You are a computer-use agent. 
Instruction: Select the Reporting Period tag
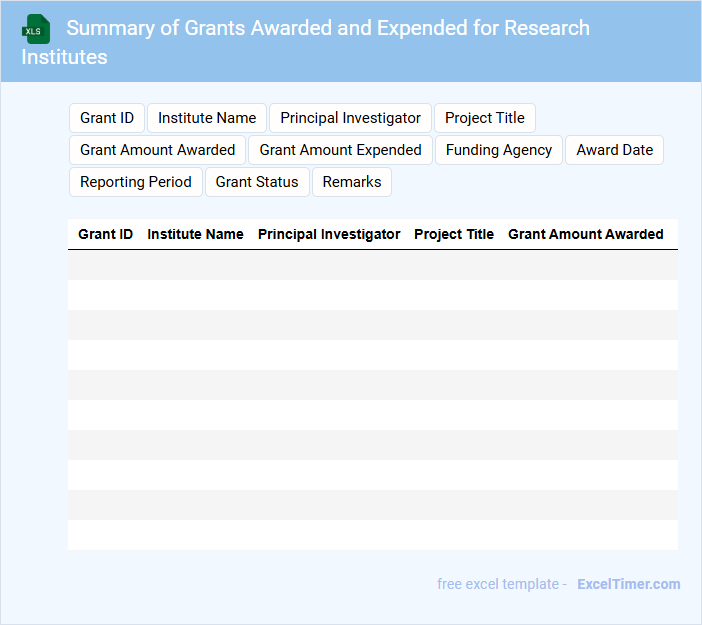136,182
